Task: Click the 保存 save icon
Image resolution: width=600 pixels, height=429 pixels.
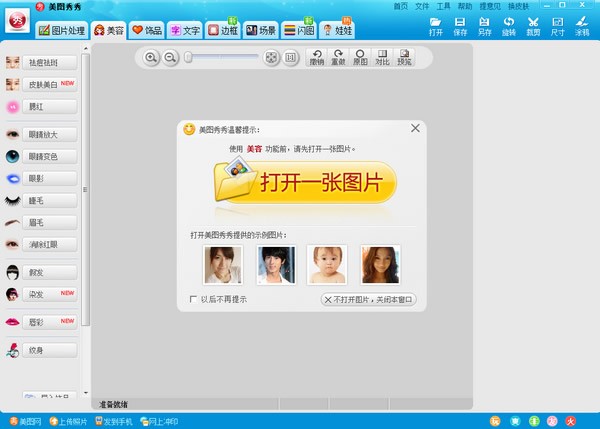Action: pos(460,25)
